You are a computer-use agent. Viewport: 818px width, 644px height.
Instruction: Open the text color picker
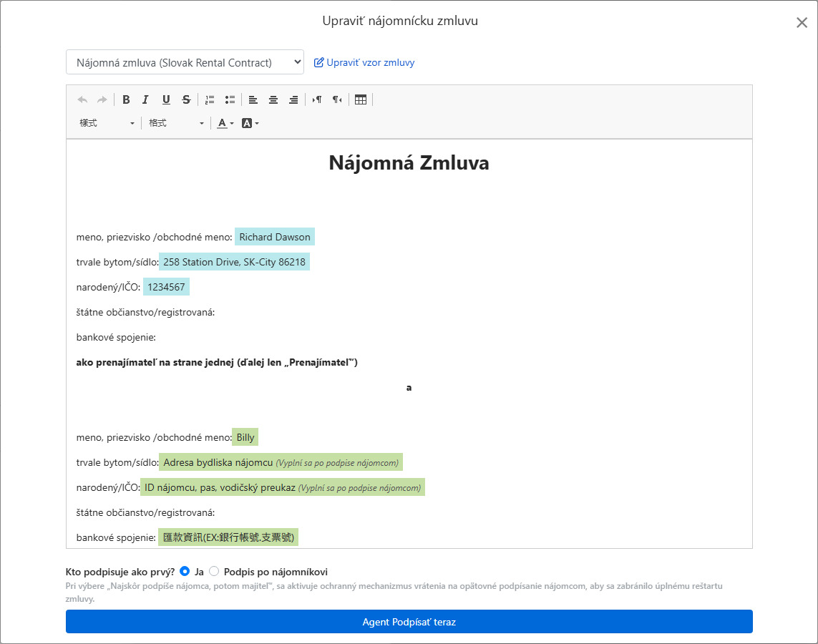point(225,123)
